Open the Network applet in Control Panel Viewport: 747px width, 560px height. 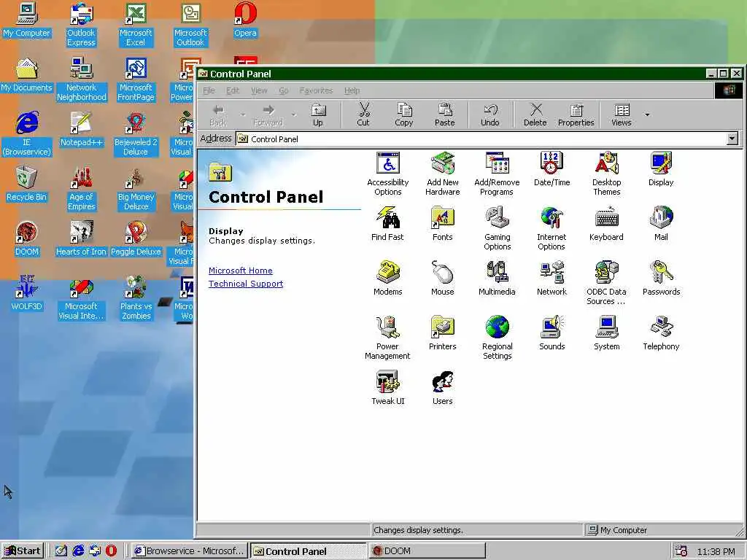pos(551,279)
